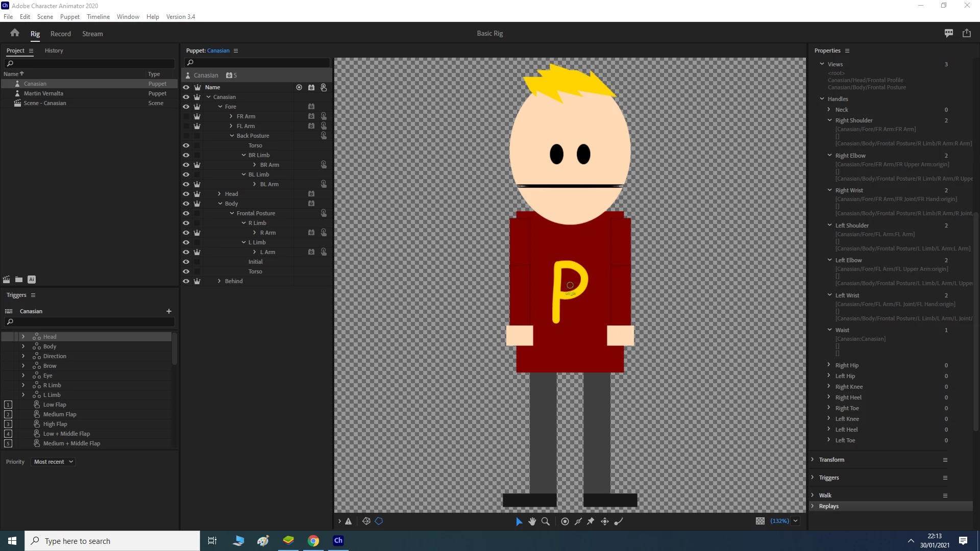Screen dimensions: 980x551
Task: Switch to the Record workspace tab
Action: tap(60, 34)
